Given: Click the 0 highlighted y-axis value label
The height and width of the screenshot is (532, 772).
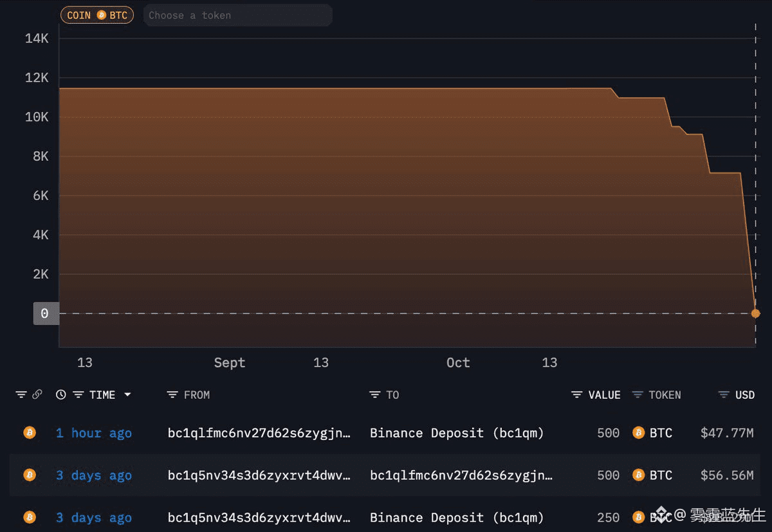Looking at the screenshot, I should 45,313.
